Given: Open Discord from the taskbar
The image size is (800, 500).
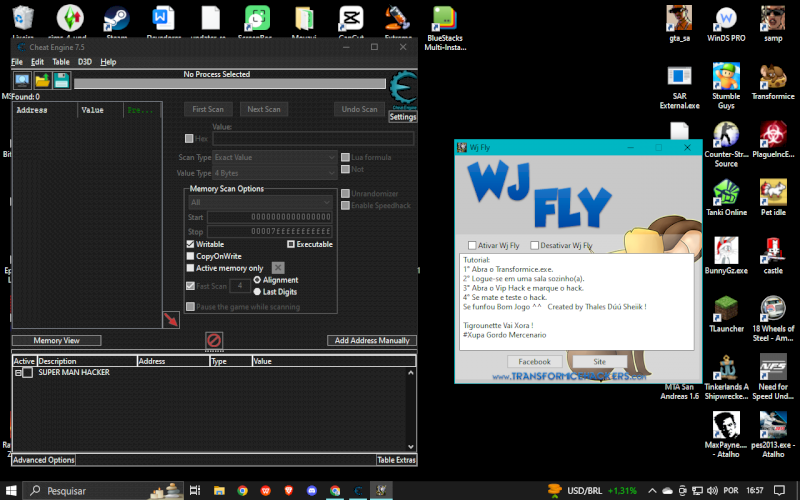Looking at the screenshot, I should [x=312, y=490].
